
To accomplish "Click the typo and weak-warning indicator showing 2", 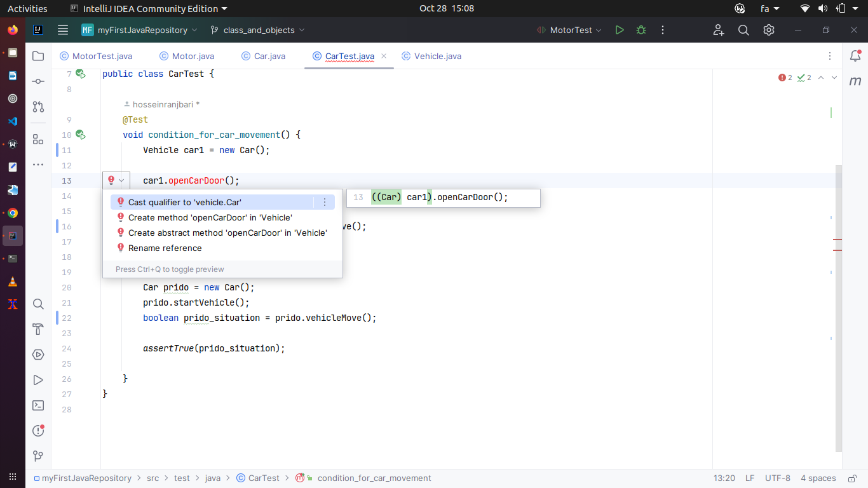I will pyautogui.click(x=804, y=78).
